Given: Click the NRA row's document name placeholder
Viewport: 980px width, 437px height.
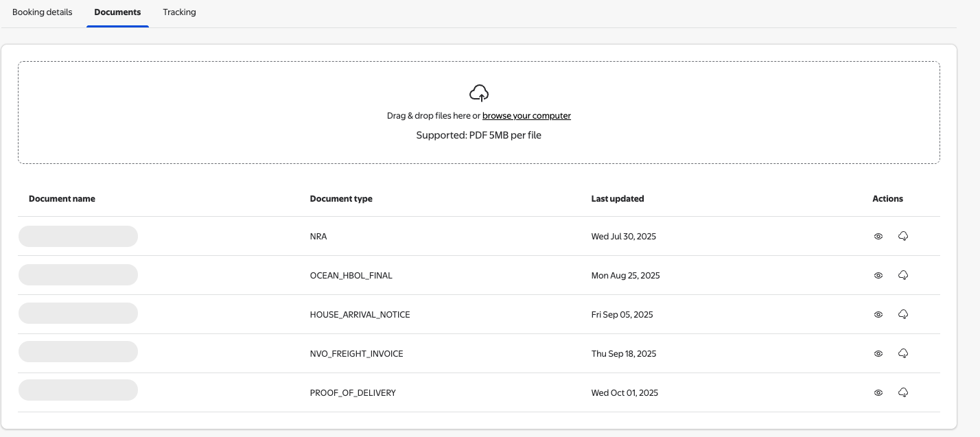Looking at the screenshot, I should [x=78, y=236].
